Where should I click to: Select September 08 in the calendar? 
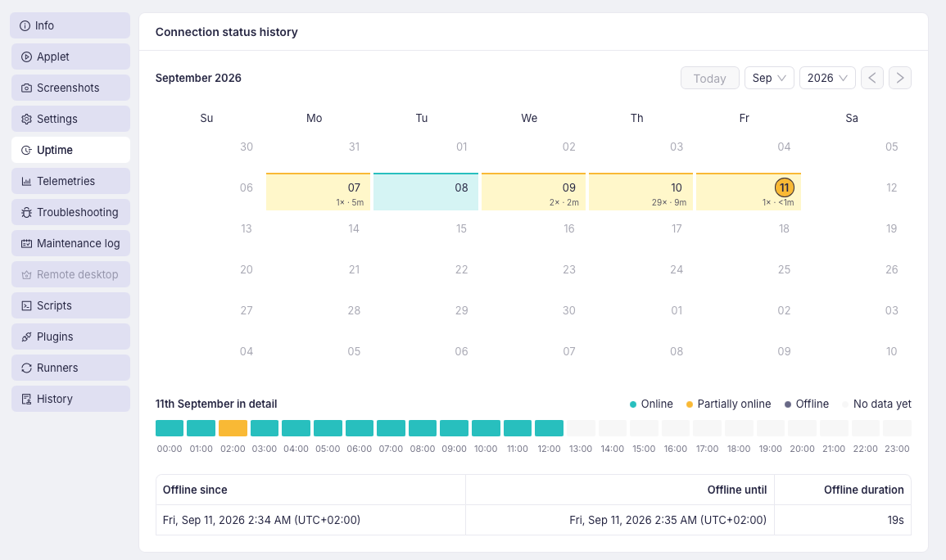(426, 192)
